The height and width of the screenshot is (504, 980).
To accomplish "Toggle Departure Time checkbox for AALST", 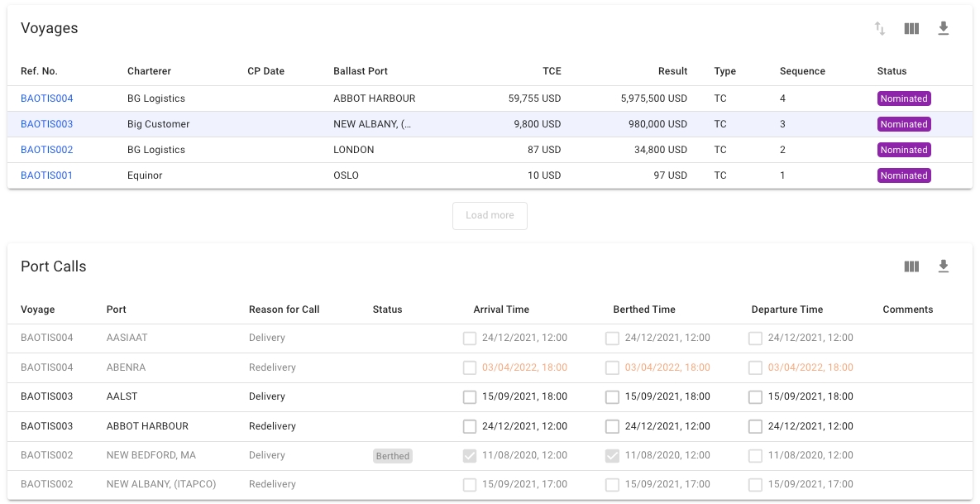I will point(755,397).
